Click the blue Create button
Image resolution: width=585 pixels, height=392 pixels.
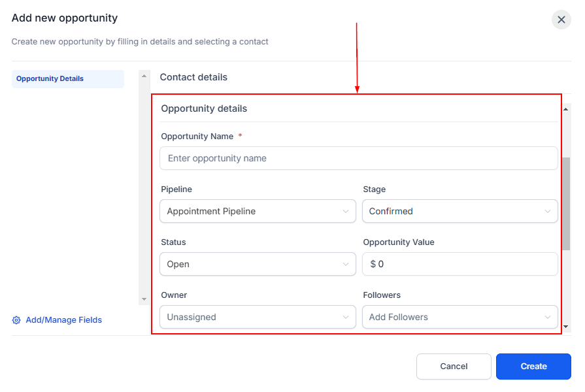click(x=533, y=367)
